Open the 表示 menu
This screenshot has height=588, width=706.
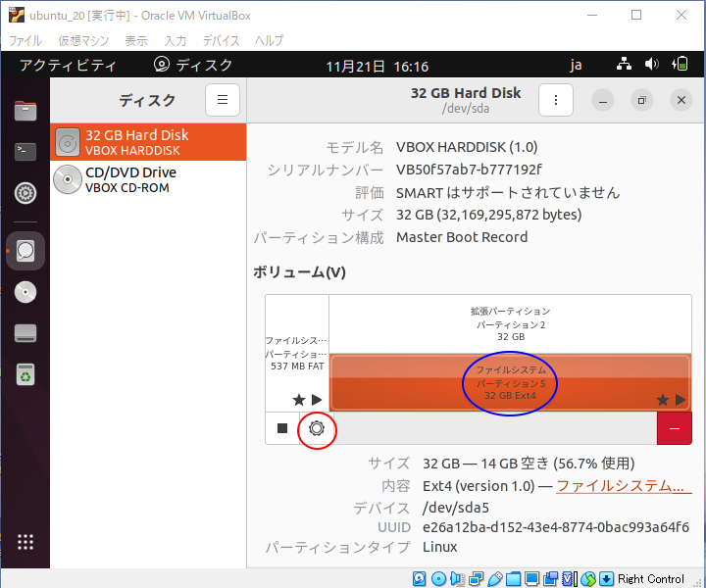pyautogui.click(x=136, y=40)
